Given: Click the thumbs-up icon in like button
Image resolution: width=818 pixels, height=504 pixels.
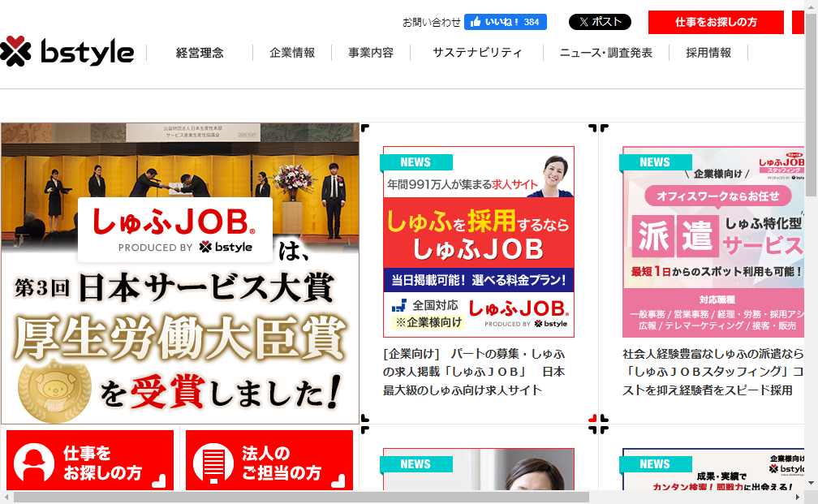Looking at the screenshot, I should click(x=476, y=22).
